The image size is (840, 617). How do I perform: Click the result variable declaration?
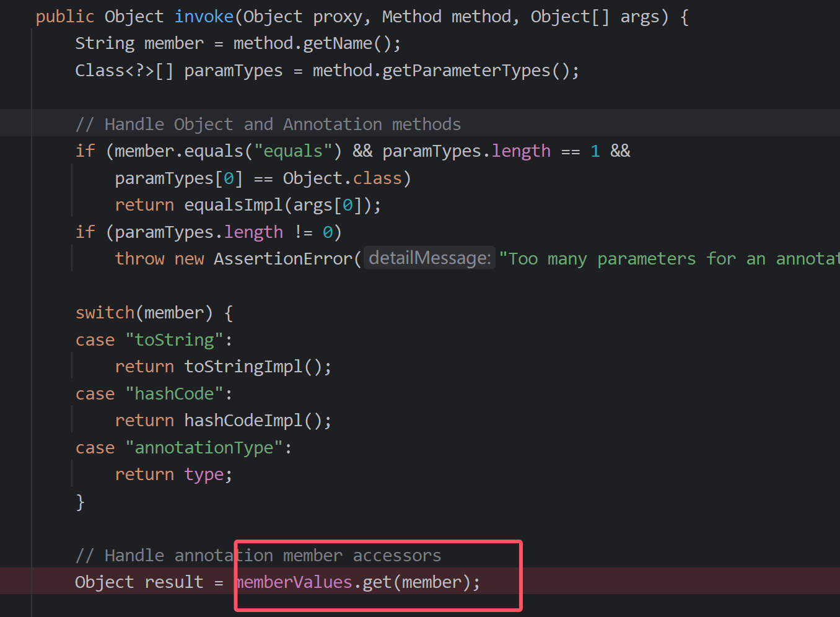click(x=173, y=582)
